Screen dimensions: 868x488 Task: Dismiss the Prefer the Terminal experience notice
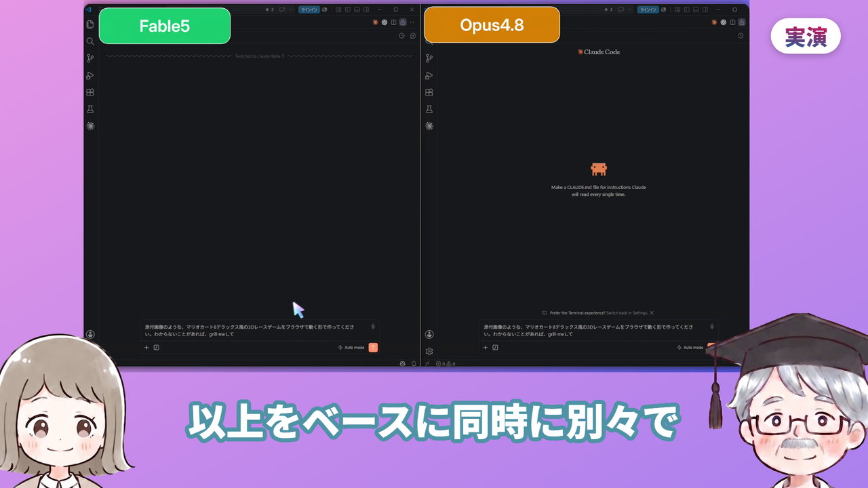pos(652,313)
